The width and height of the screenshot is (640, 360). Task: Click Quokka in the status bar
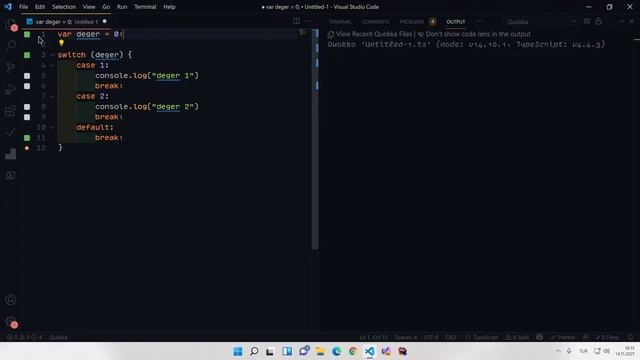[x=58, y=338]
